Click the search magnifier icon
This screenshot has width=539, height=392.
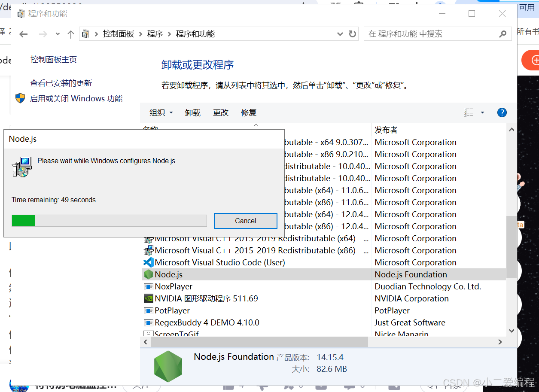click(x=503, y=34)
